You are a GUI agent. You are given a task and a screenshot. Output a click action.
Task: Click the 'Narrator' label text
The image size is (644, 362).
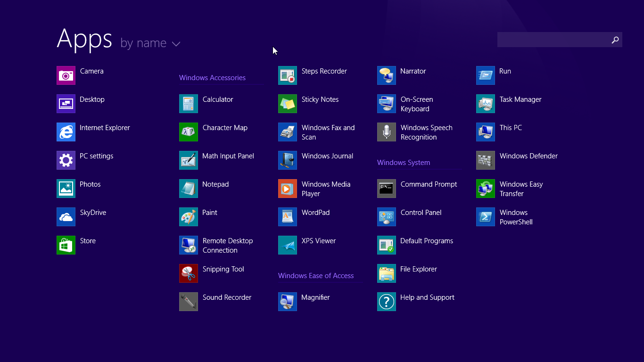click(x=413, y=71)
